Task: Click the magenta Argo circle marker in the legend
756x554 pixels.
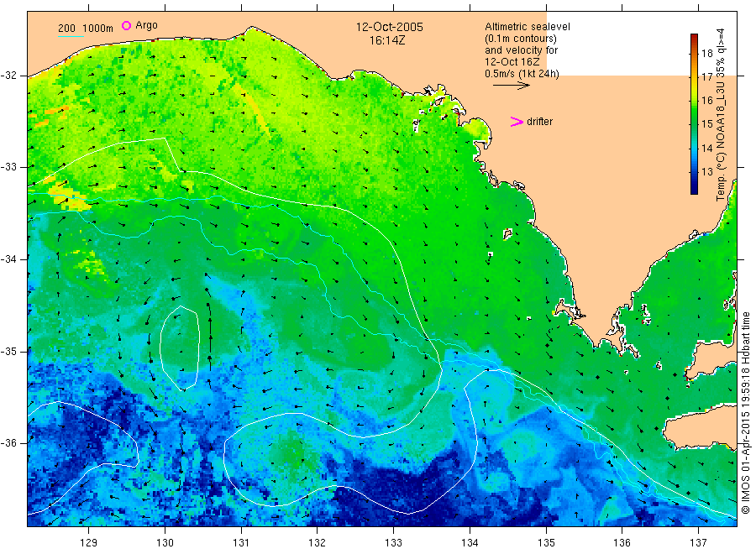Action: (x=126, y=25)
